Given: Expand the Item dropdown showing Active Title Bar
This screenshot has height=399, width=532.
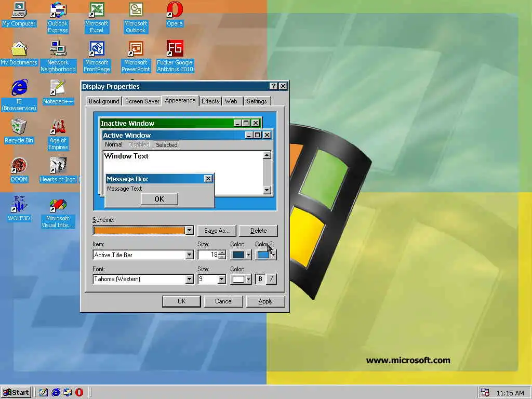Looking at the screenshot, I should tap(189, 255).
